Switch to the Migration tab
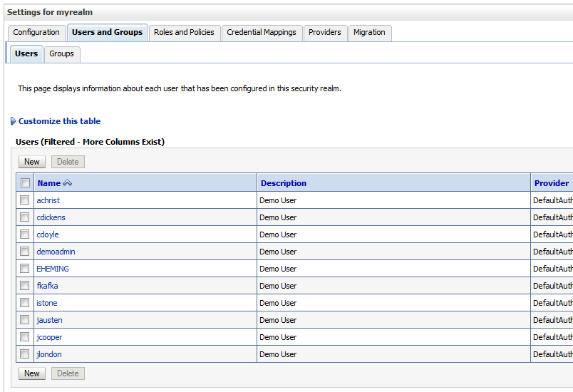The image size is (573, 392). pyautogui.click(x=369, y=32)
